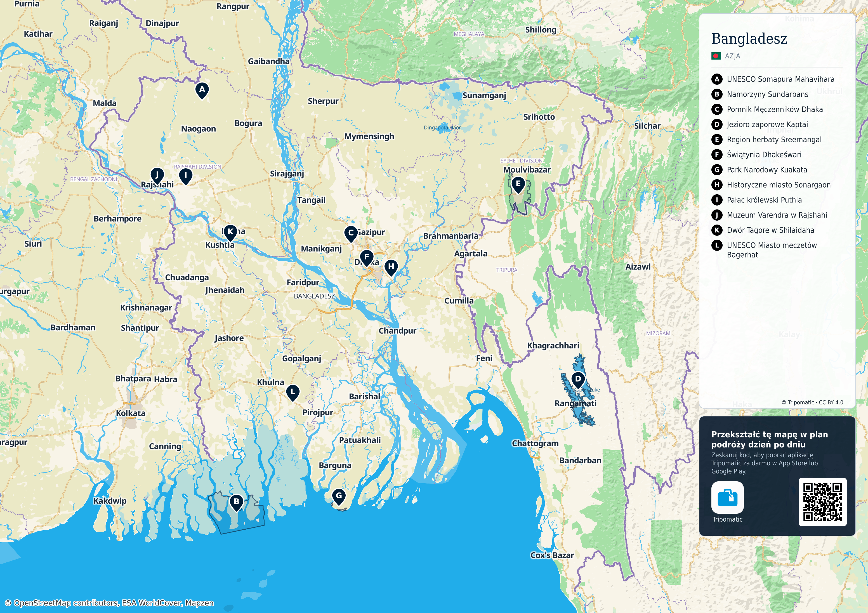Open legend entry Namorzyny Sundarbans
Image resolution: width=868 pixels, height=613 pixels.
767,95
